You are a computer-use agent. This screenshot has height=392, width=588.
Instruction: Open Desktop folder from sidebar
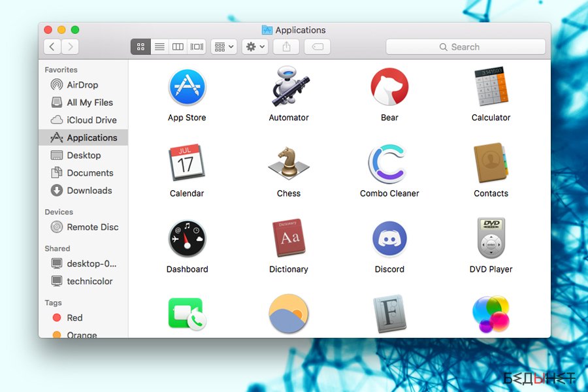(83, 155)
